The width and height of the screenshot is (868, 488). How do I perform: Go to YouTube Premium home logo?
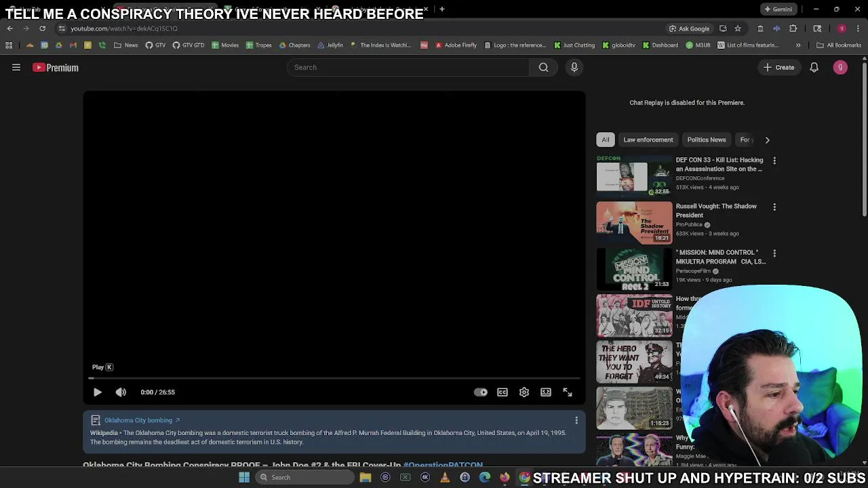pos(56,68)
